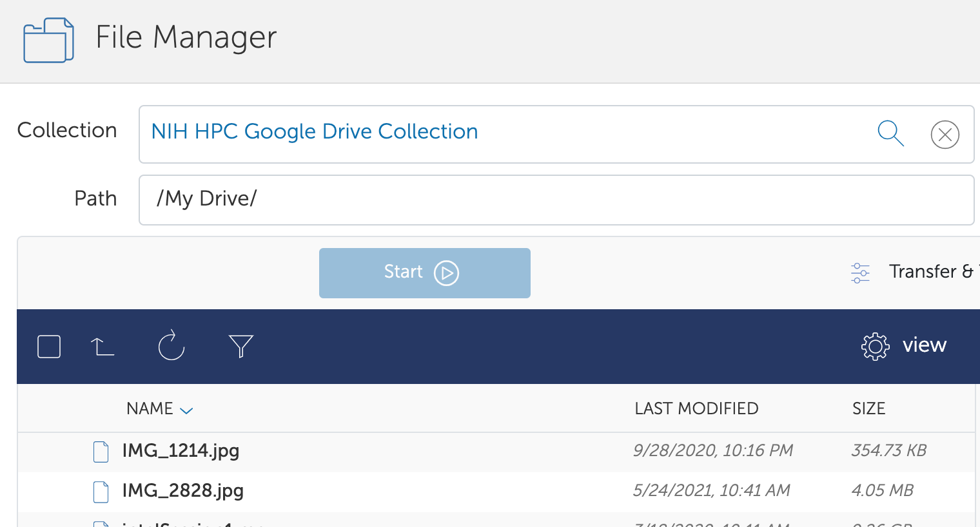The image size is (980, 527).
Task: Click the view settings gear icon
Action: tap(875, 346)
